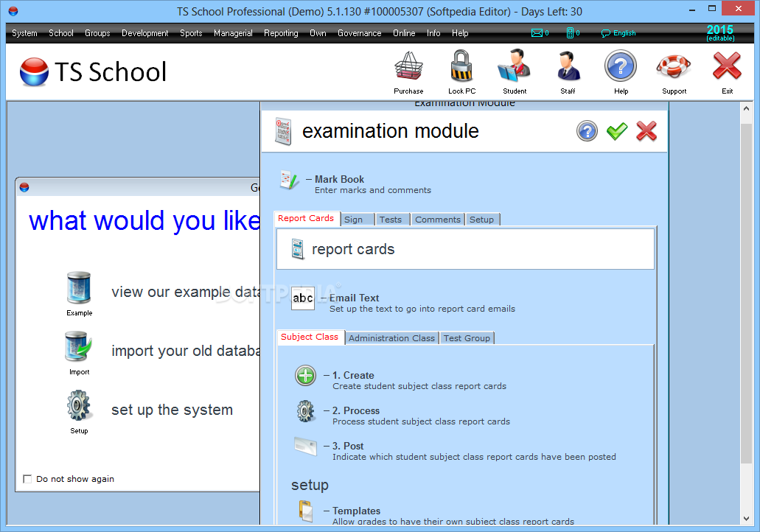Click the 2015 editable year label
The height and width of the screenshot is (532, 760).
click(720, 32)
